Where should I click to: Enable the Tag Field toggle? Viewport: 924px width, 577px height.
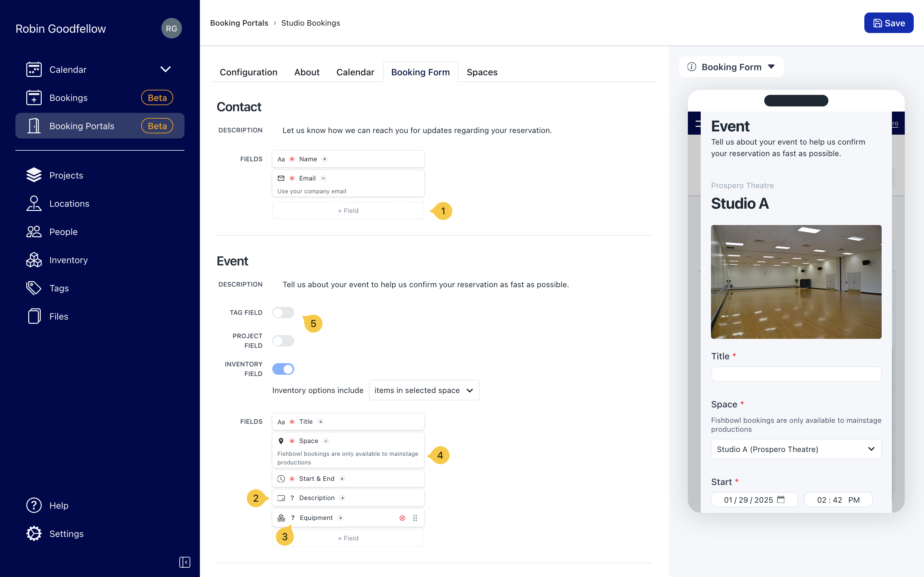click(x=283, y=313)
